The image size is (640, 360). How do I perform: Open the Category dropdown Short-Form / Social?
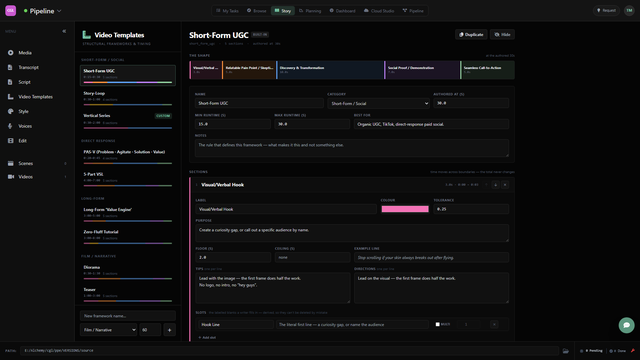(x=378, y=103)
